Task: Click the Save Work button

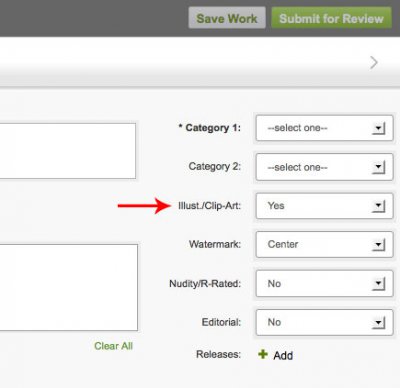Action: [227, 18]
